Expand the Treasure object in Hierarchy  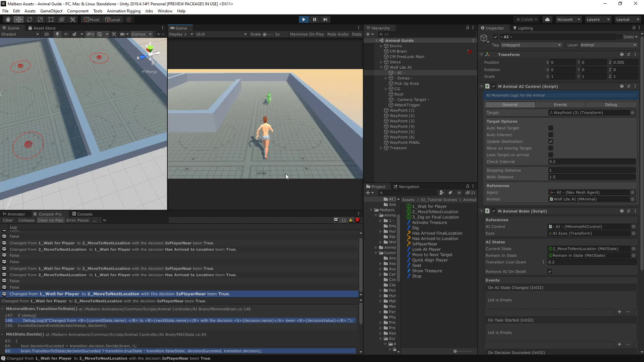pyautogui.click(x=381, y=148)
